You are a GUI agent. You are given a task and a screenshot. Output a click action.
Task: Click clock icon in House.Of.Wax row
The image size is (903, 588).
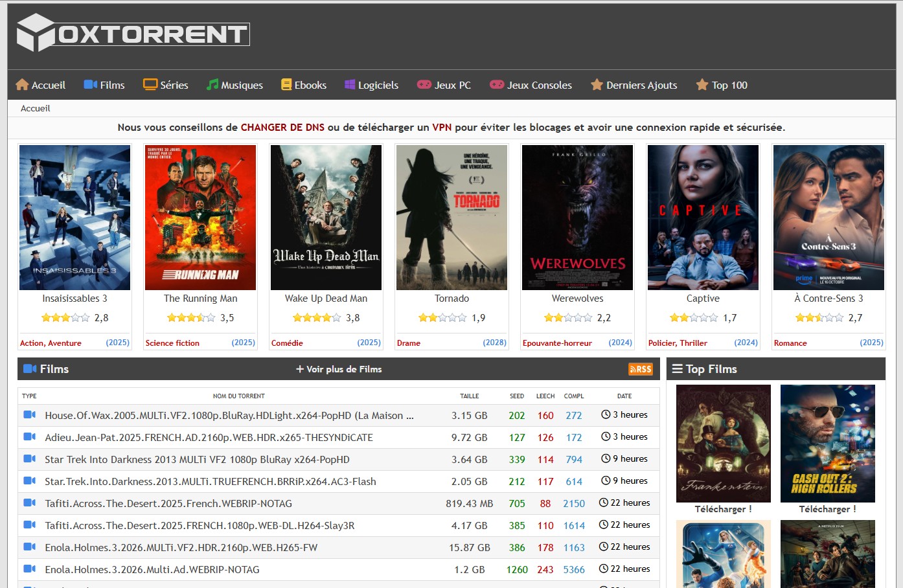coord(606,414)
